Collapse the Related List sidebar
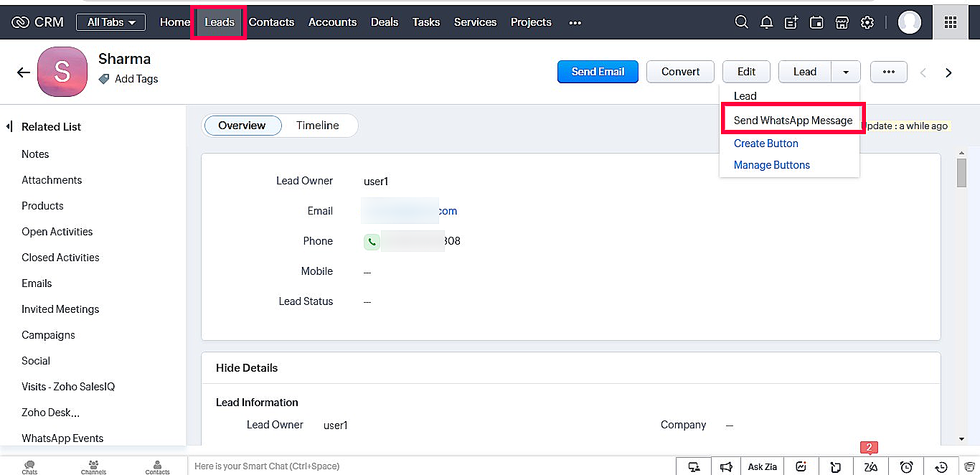 (9, 127)
